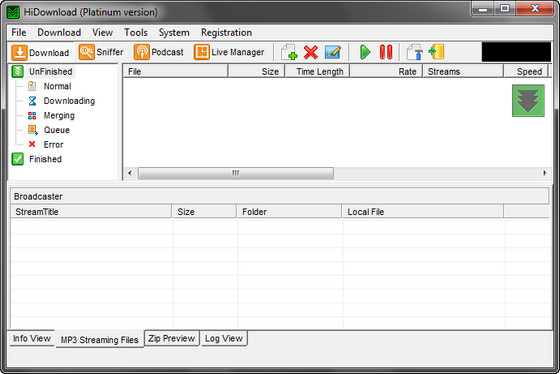Select Merging in the task tree
The width and height of the screenshot is (560, 374).
coord(59,115)
